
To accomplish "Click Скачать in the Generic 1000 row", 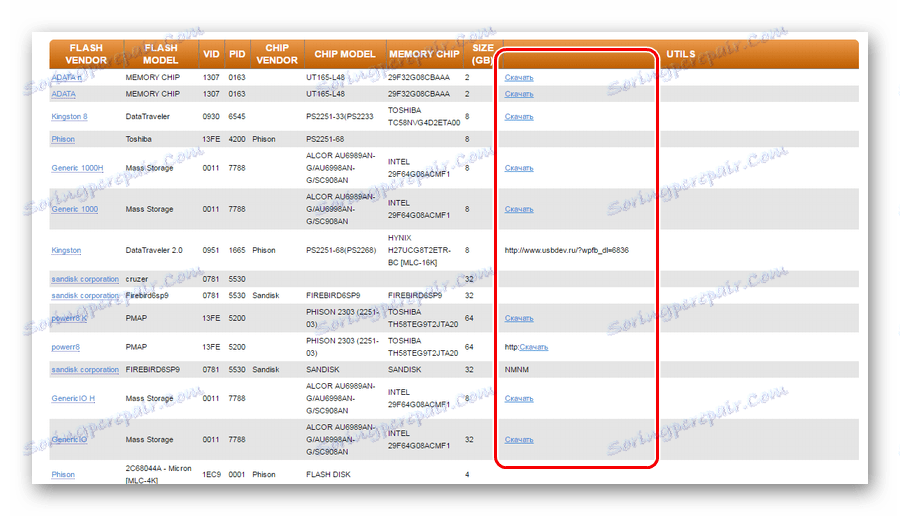I will [x=519, y=209].
